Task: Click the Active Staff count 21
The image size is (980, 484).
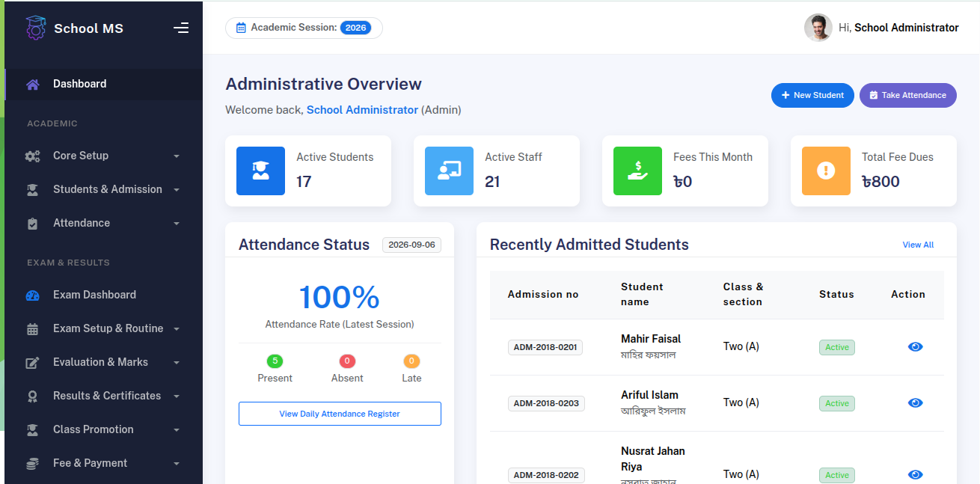Action: click(x=492, y=182)
